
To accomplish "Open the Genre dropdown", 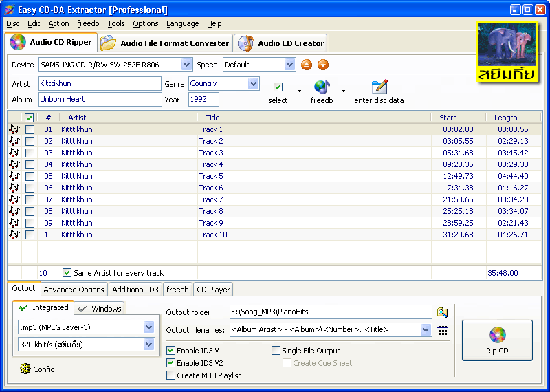I will tap(253, 83).
